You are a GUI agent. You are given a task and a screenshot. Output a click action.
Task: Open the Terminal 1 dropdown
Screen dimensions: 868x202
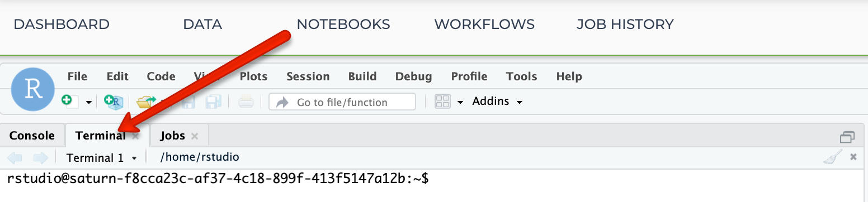102,158
